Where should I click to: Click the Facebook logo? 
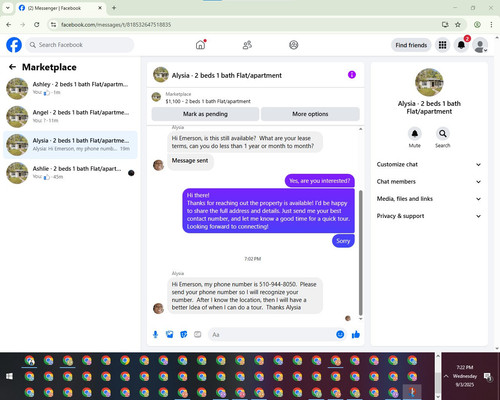point(14,45)
